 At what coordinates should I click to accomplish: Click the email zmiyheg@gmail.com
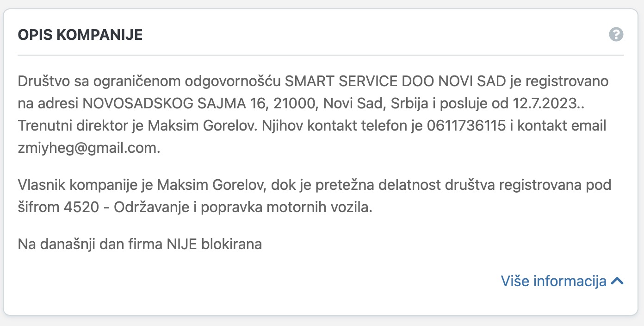(89, 148)
